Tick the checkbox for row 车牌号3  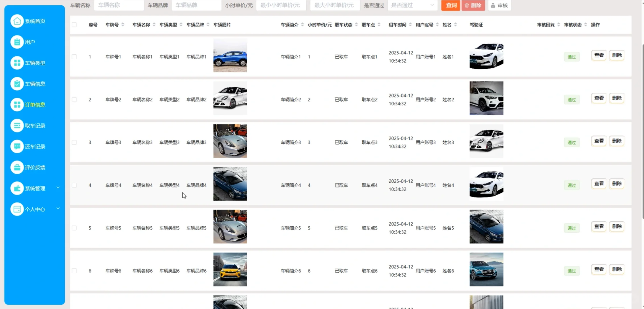pos(74,142)
